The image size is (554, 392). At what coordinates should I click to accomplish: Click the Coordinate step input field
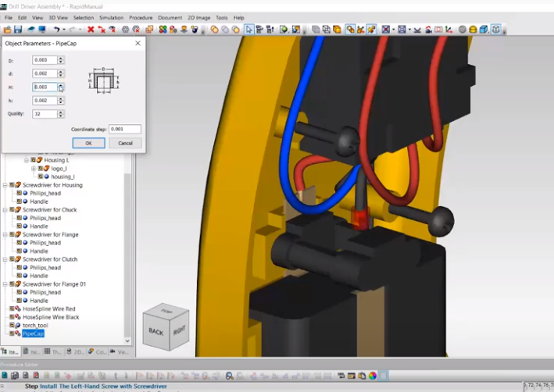(125, 129)
